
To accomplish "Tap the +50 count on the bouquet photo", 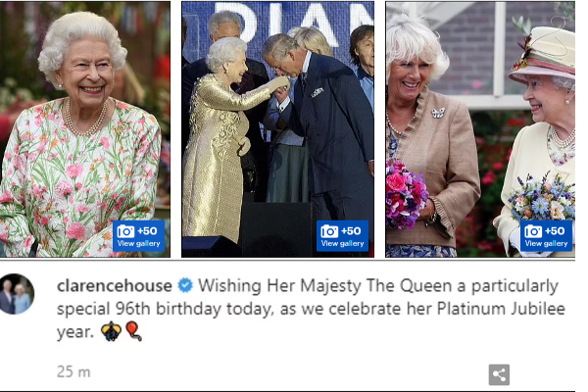I will 555,231.
